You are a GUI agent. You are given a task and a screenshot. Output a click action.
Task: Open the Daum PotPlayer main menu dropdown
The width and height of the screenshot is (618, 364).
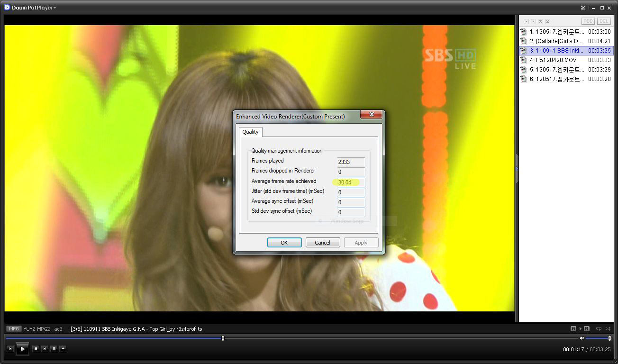click(34, 8)
